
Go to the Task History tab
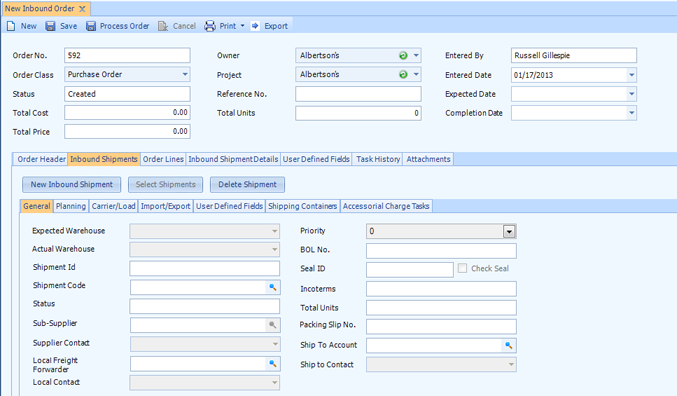pos(378,159)
